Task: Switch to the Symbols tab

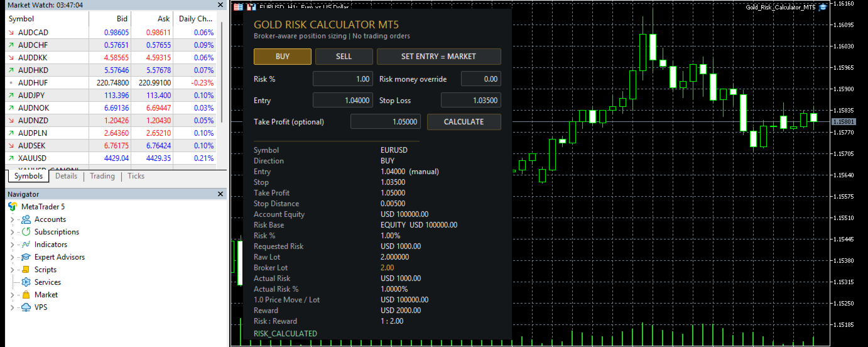Action: [28, 176]
